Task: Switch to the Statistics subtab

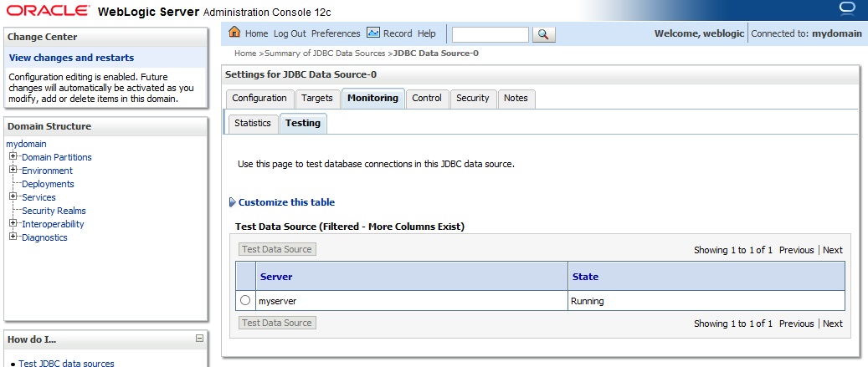Action: [x=253, y=123]
